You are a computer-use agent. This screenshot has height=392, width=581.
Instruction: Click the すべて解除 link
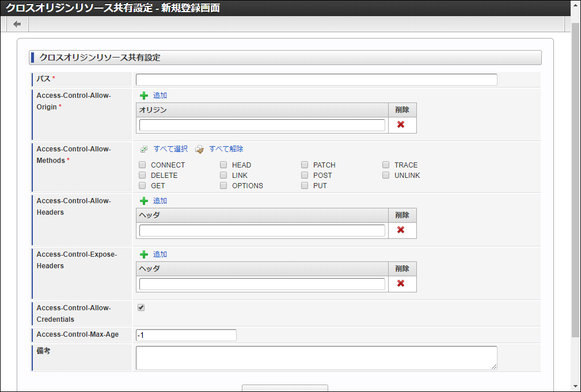coord(226,149)
